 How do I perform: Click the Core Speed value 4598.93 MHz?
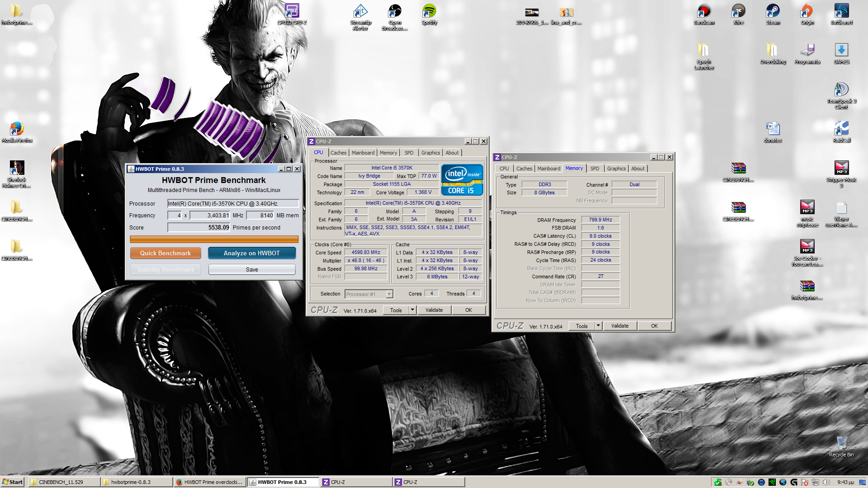tap(366, 253)
